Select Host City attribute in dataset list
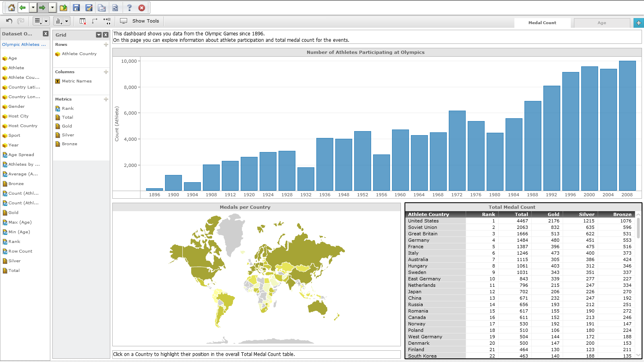Screen dimensions: 644x362 coord(19,116)
